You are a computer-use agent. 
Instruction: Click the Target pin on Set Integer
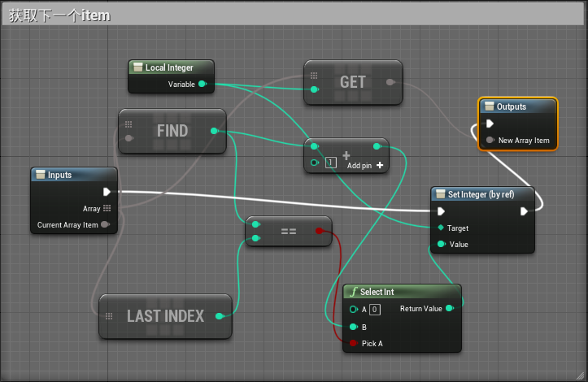click(x=441, y=228)
